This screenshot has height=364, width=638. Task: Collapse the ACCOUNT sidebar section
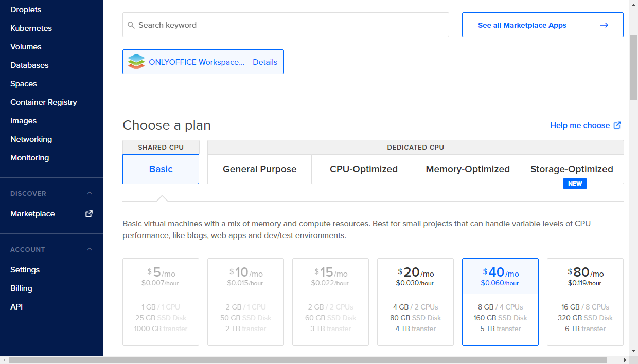[90, 249]
